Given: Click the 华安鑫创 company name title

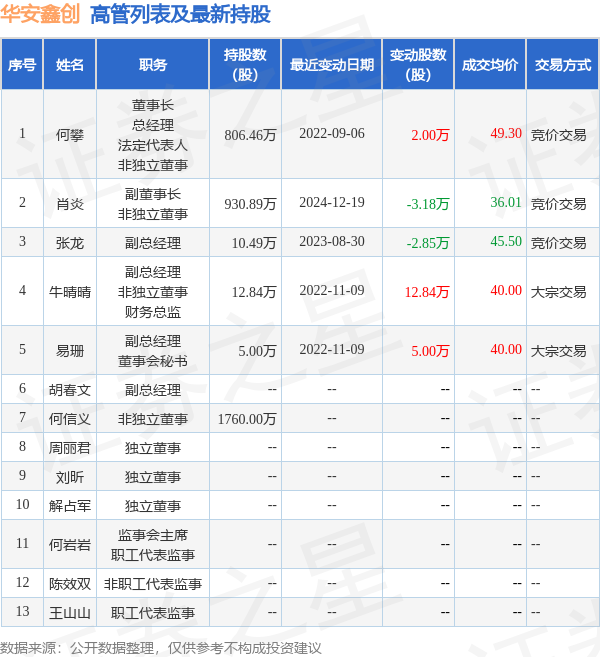Looking at the screenshot, I should click(41, 14).
